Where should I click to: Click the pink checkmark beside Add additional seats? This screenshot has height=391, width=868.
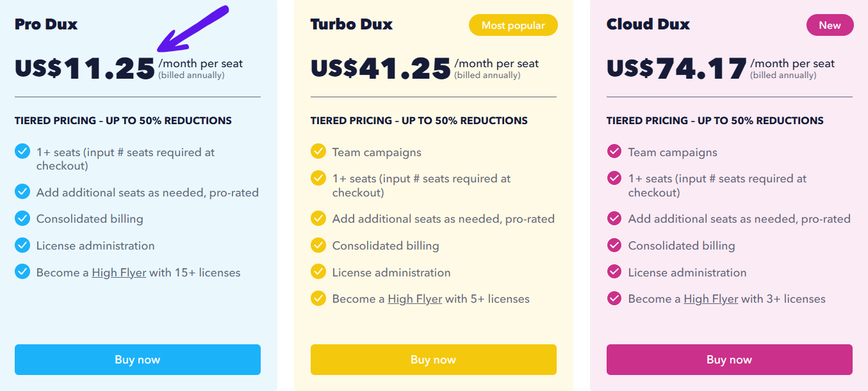(614, 219)
